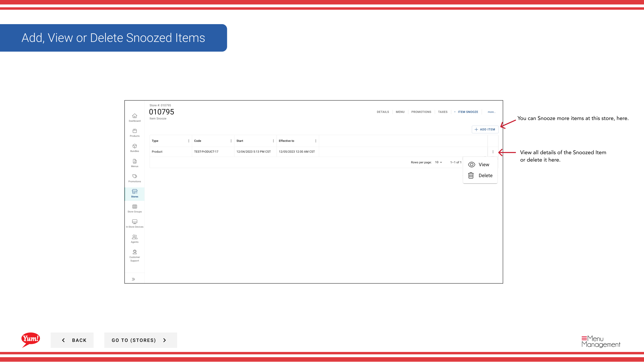Open the Effective to column options menu
Image resolution: width=644 pixels, height=362 pixels.
316,141
